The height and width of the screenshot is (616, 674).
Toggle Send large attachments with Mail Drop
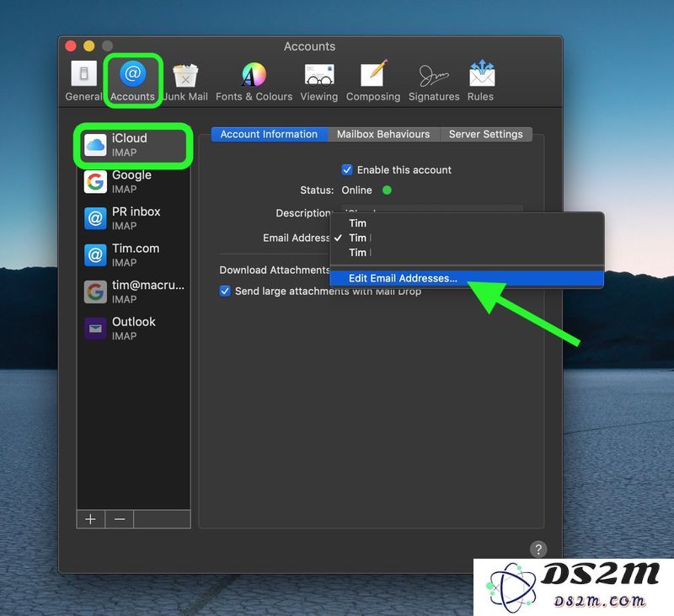click(225, 291)
